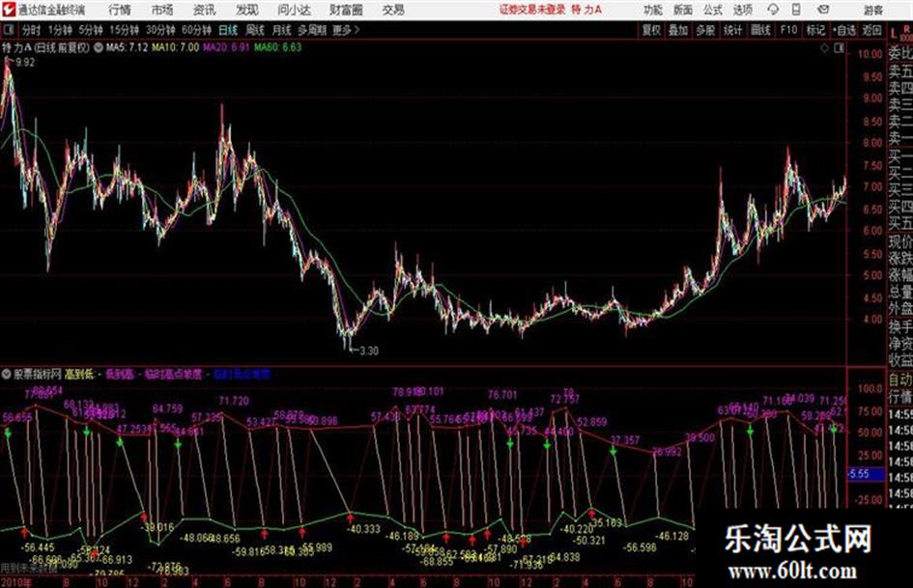Viewport: 913px width, 588px height.
Task: Open the 资讯 menu
Action: (205, 10)
